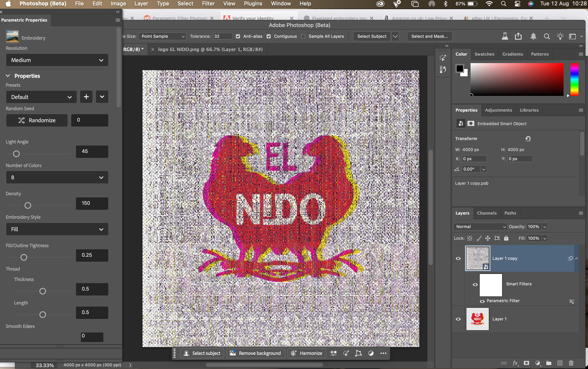Open the Normal blend mode dropdown
The height and width of the screenshot is (369, 588).
pos(480,226)
